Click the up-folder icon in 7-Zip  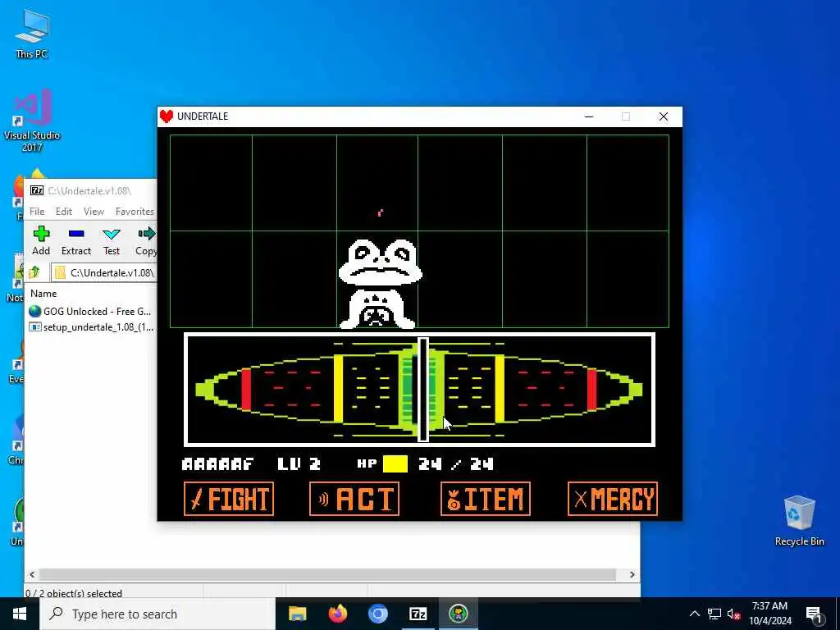(34, 272)
